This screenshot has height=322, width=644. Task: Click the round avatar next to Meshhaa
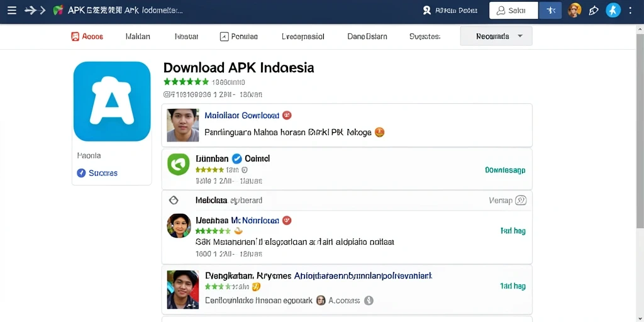(x=179, y=226)
